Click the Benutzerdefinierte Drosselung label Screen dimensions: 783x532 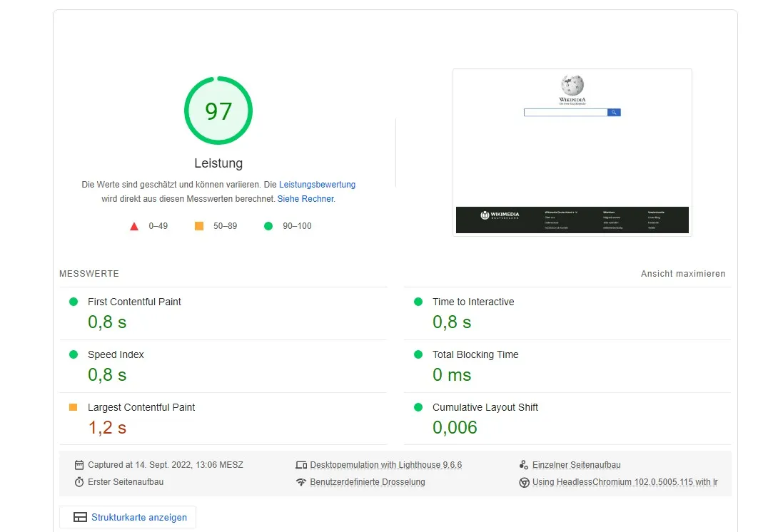(x=367, y=482)
